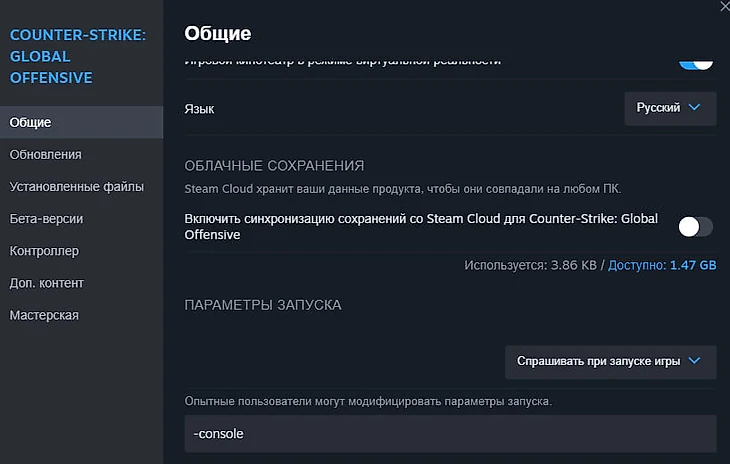This screenshot has width=730, height=464.
Task: Open the Русский language dropdown
Action: coord(670,108)
